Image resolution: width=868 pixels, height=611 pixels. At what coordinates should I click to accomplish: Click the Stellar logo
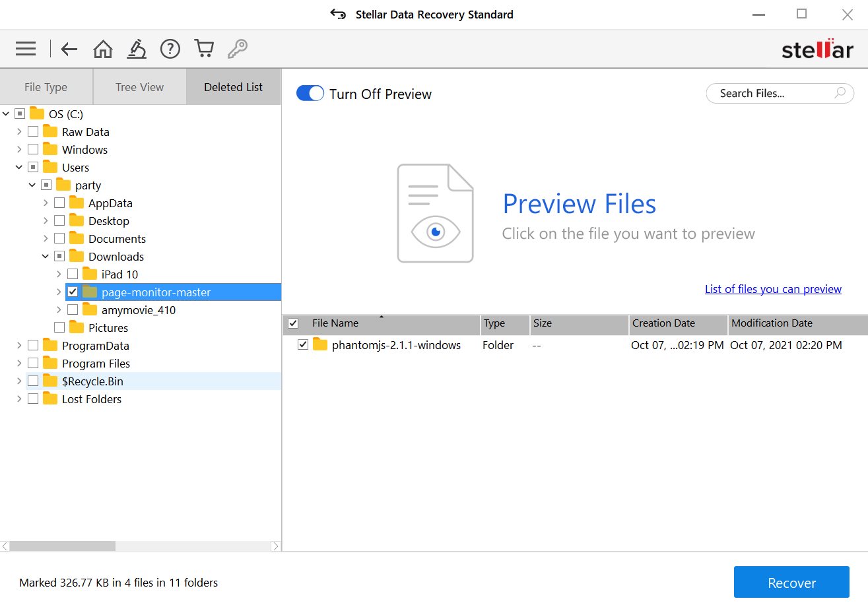click(817, 49)
